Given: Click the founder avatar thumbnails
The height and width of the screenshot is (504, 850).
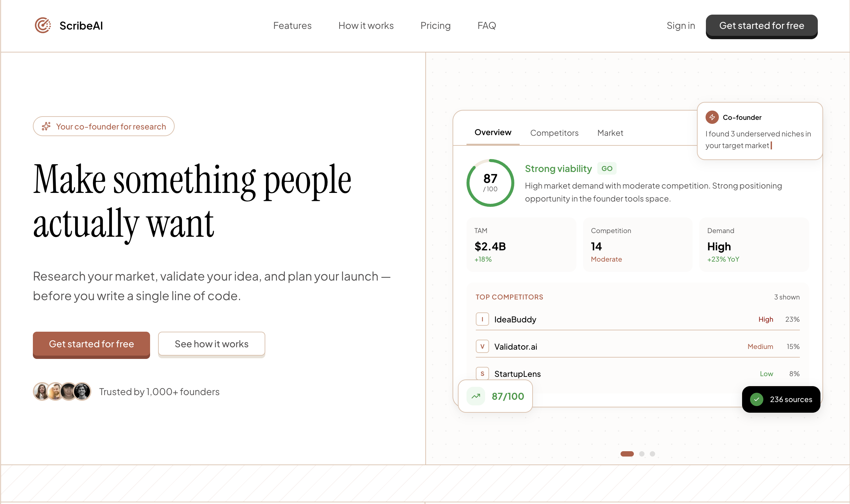Looking at the screenshot, I should pyautogui.click(x=62, y=391).
